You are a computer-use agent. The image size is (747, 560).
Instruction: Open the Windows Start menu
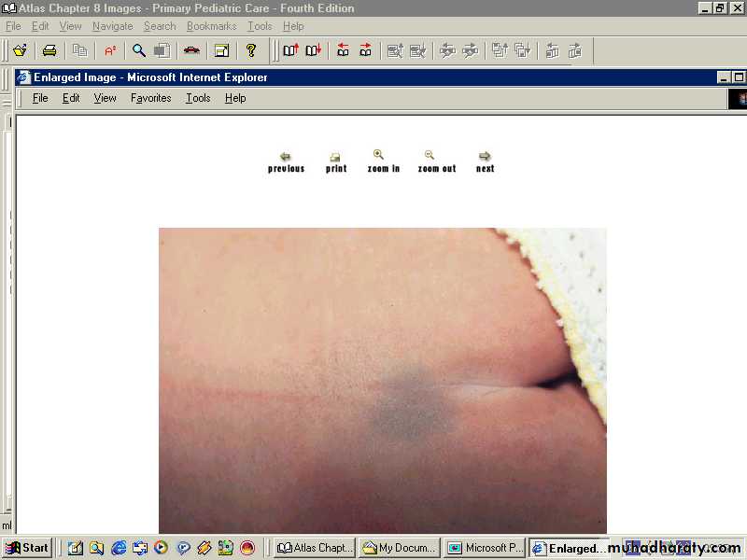pos(27,548)
